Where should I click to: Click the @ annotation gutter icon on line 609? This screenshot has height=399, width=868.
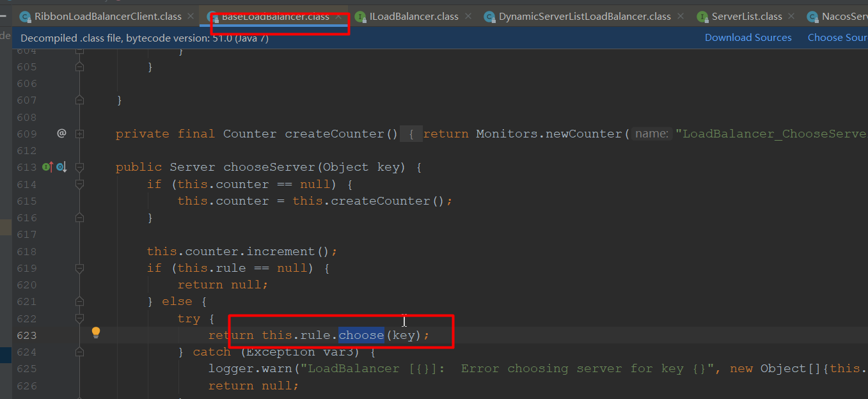[x=61, y=134]
